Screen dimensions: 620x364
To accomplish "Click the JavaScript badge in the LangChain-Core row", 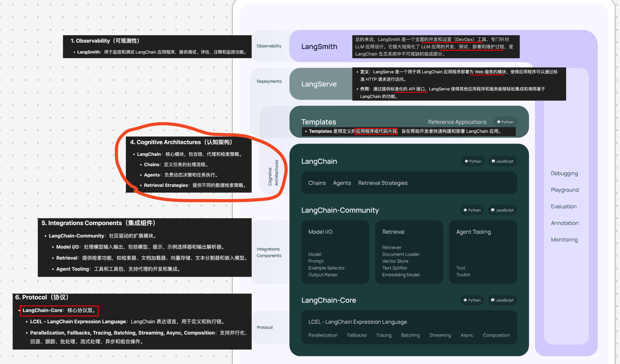I will pyautogui.click(x=502, y=300).
